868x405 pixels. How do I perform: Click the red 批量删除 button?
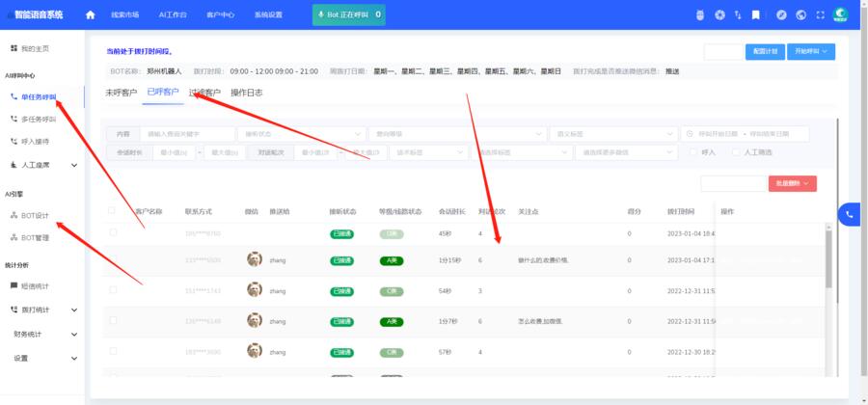[792, 183]
